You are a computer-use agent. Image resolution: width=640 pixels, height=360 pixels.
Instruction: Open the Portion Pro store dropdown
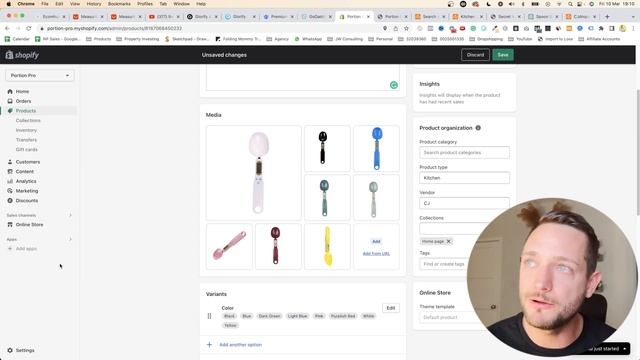point(40,76)
